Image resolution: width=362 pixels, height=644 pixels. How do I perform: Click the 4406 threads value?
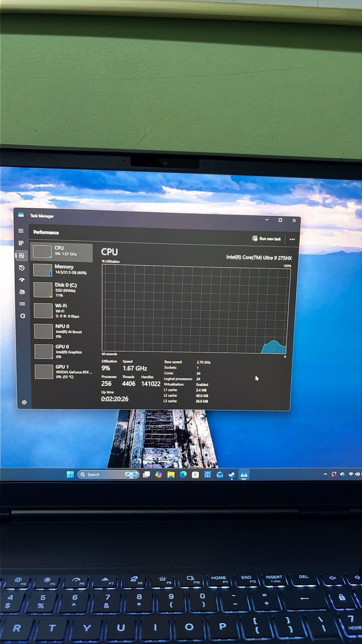coord(129,384)
